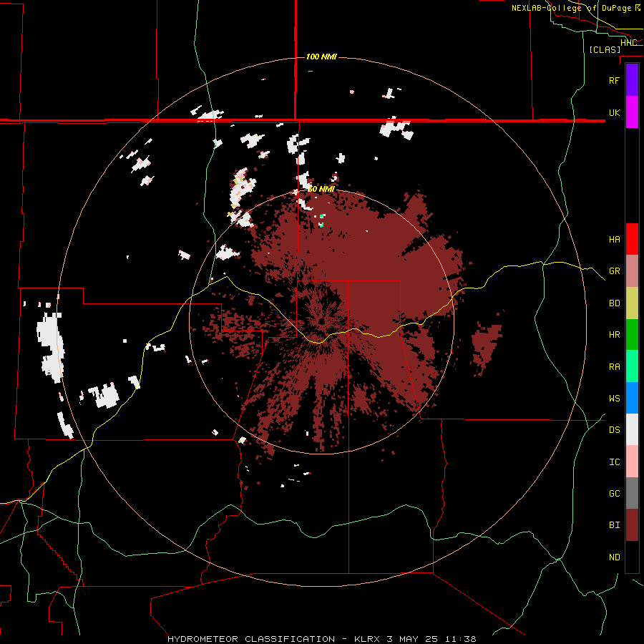Click the UK legend label

pyautogui.click(x=614, y=112)
